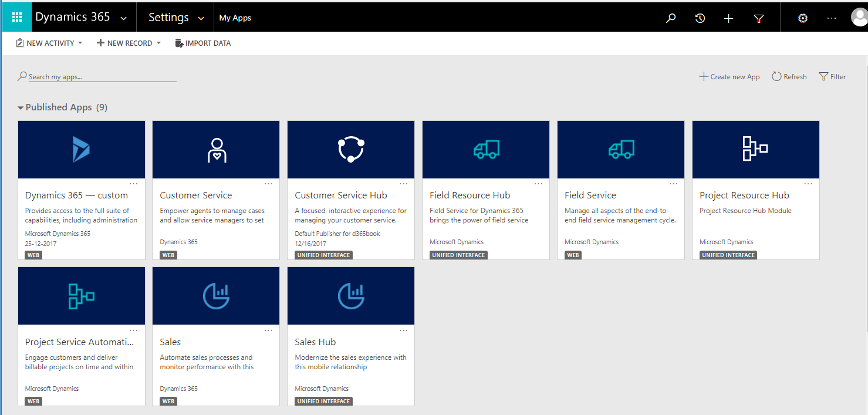
Task: Open more options on Field Service tile
Action: click(x=674, y=184)
